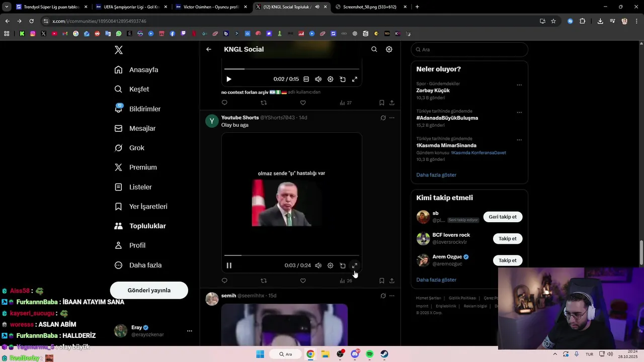Open more options on semih post
The height and width of the screenshot is (362, 644).
(x=392, y=296)
